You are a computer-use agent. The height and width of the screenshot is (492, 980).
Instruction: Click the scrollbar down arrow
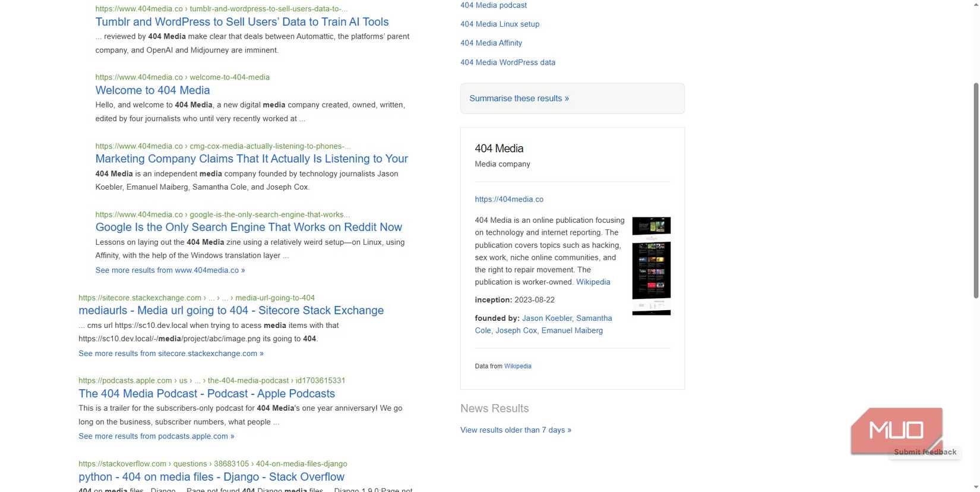pyautogui.click(x=976, y=488)
